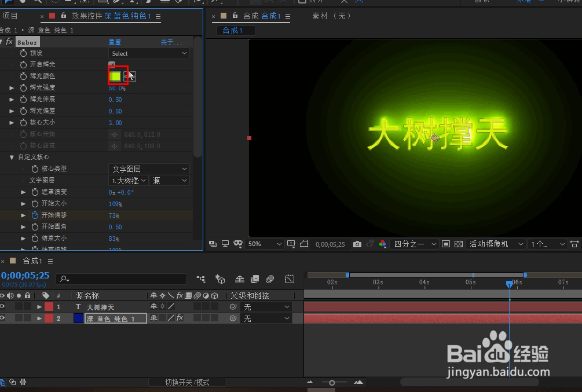Viewport: 582px width, 392px height.
Task: Open the 活动摄像机 camera dropdown
Action: pos(496,244)
